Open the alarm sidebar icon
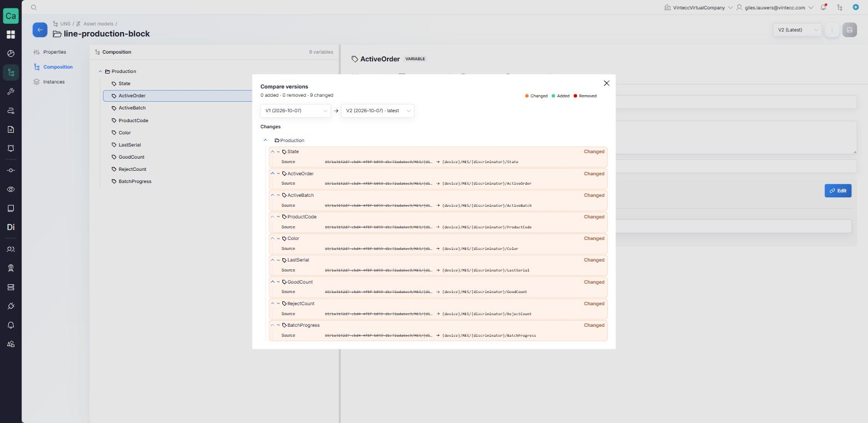The width and height of the screenshot is (868, 423). click(11, 148)
